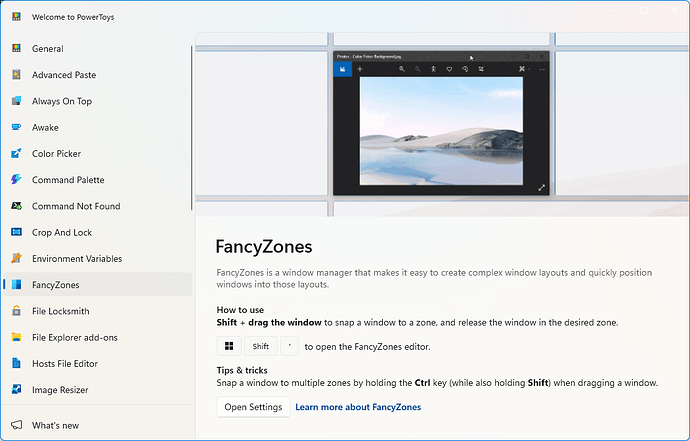Open Hosts File Editor page
The height and width of the screenshot is (441, 690).
tap(64, 363)
